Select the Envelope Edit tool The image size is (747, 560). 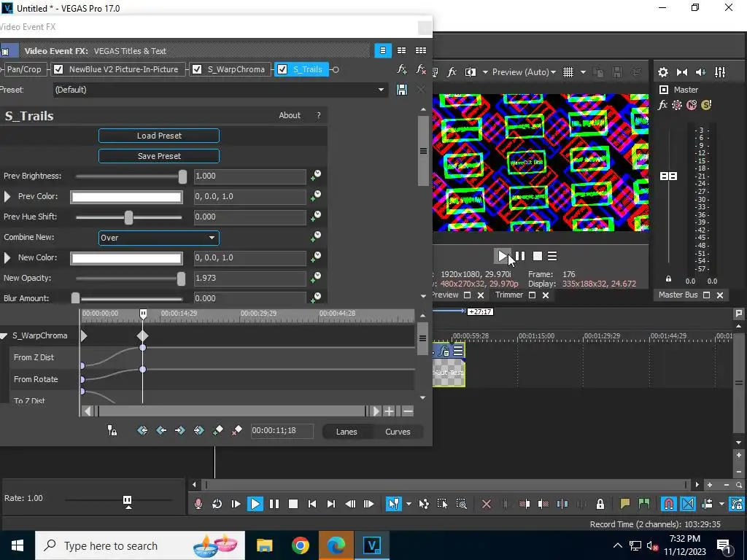[424, 504]
